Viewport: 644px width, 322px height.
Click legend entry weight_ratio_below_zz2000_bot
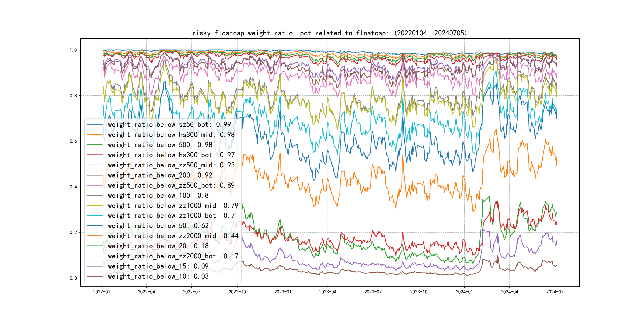tap(173, 256)
